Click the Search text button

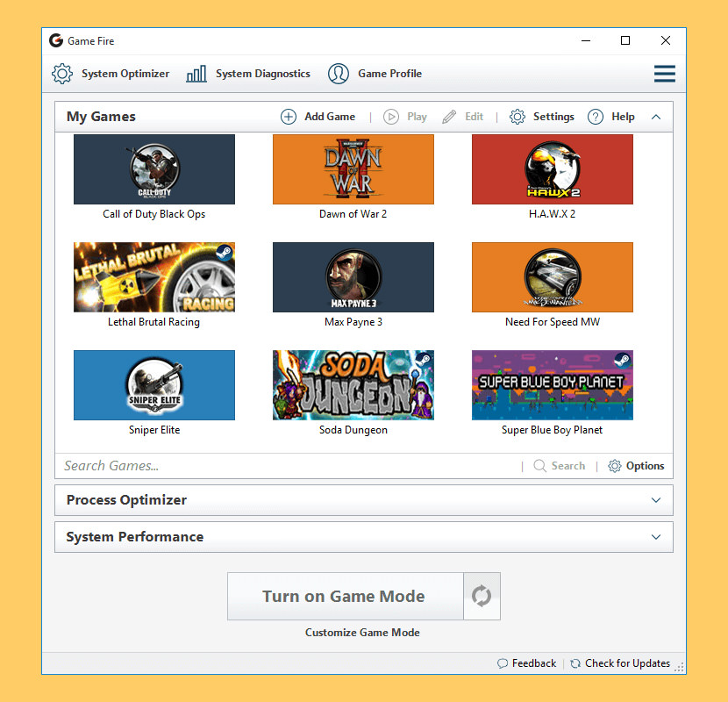tap(568, 466)
